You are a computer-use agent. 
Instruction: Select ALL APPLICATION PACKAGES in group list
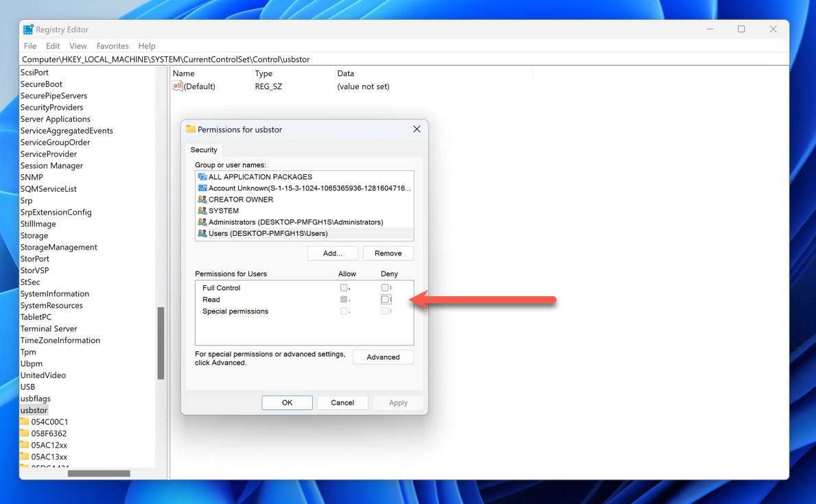[305, 177]
